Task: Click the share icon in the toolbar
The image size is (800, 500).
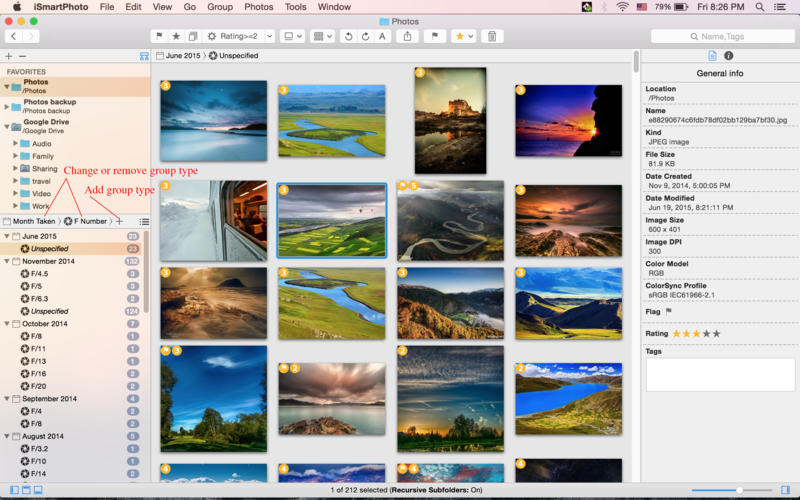Action: coord(408,36)
